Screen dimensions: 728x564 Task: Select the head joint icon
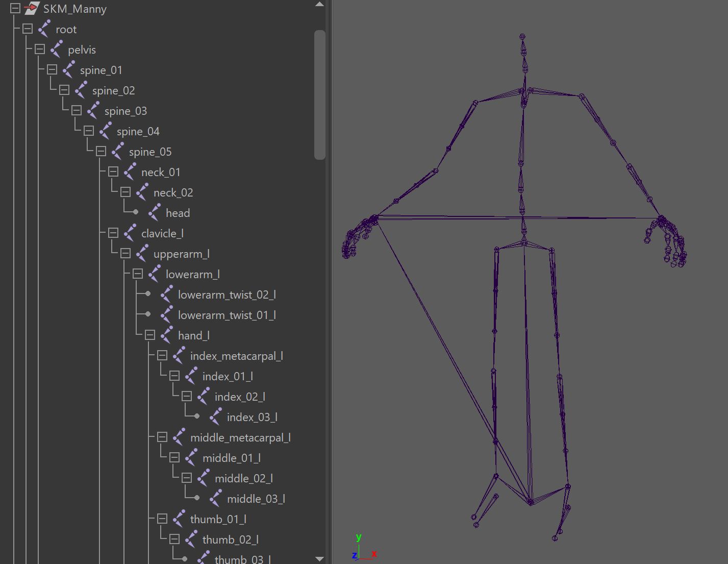[155, 213]
